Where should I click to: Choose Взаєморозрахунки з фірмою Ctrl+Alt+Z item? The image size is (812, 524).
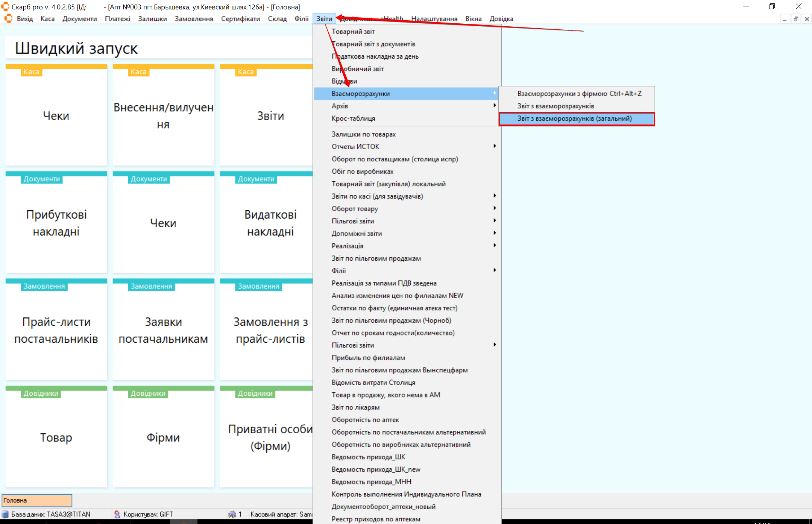579,94
